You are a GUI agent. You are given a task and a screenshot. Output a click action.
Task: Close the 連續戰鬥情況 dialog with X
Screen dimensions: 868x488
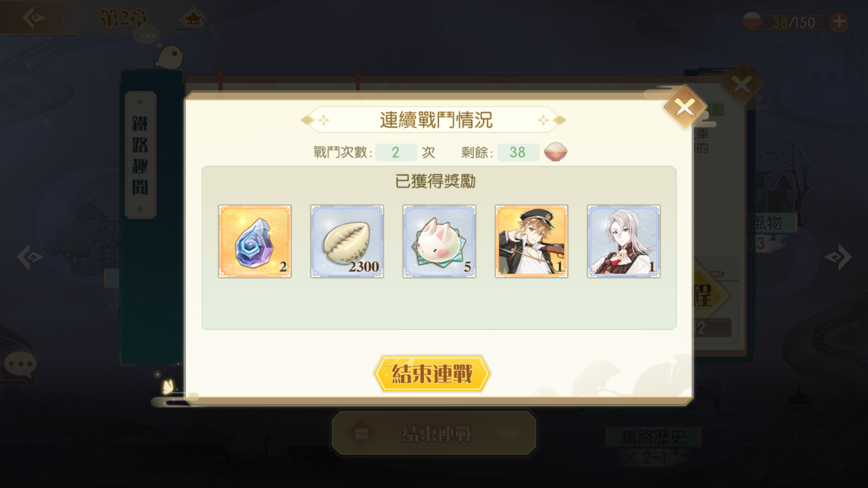coord(685,107)
